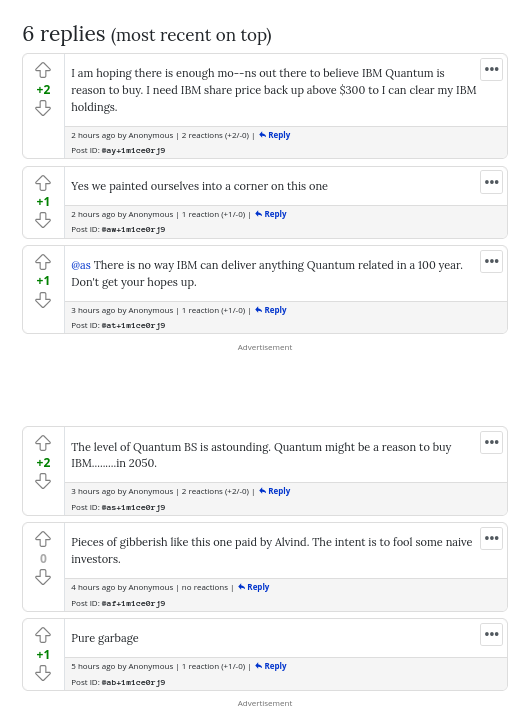Image resolution: width=528 pixels, height=722 pixels.
Task: Open more options on topmost IBM Quantum reply
Action: point(491,69)
